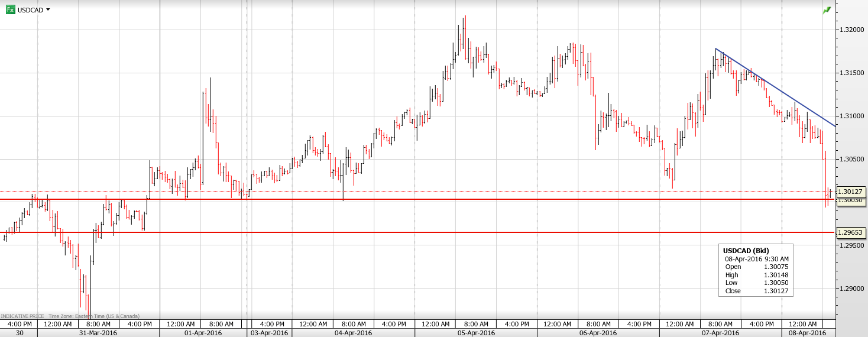This screenshot has height=337, width=868.
Task: Click the Close value 1.30127 in data box
Action: (776, 291)
